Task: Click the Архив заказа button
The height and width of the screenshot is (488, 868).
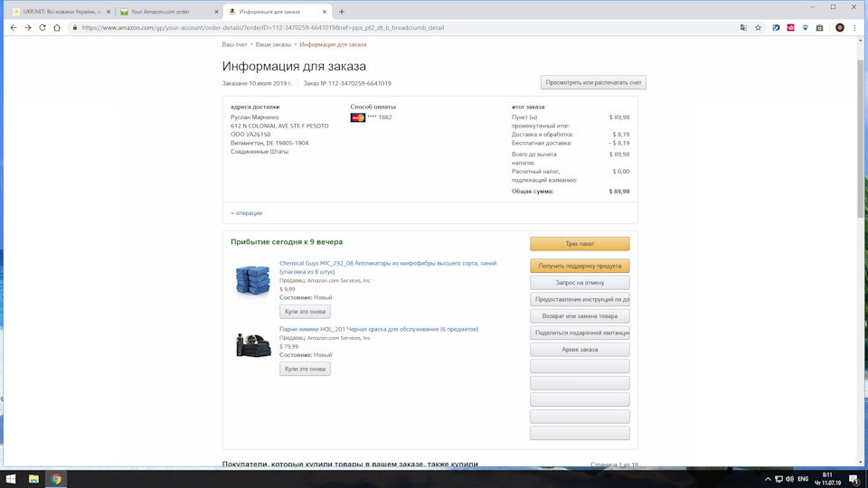Action: point(580,350)
